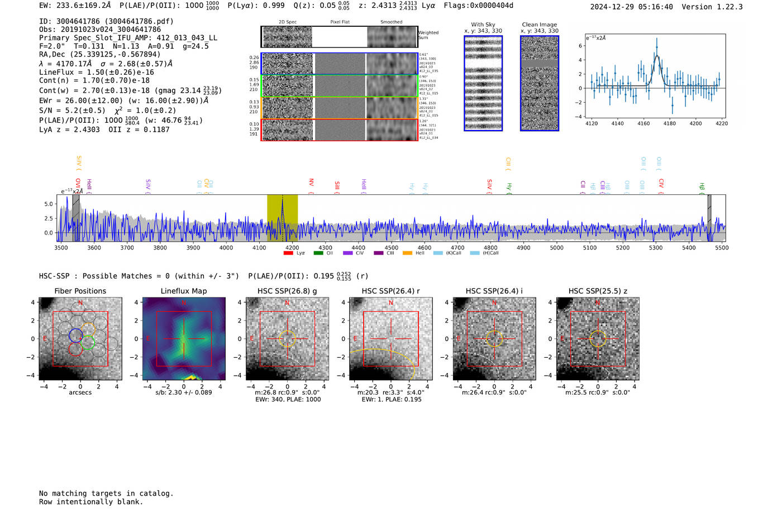Click the 'λ = 4170.17Å' line
782x532 pixels.
click(x=106, y=64)
